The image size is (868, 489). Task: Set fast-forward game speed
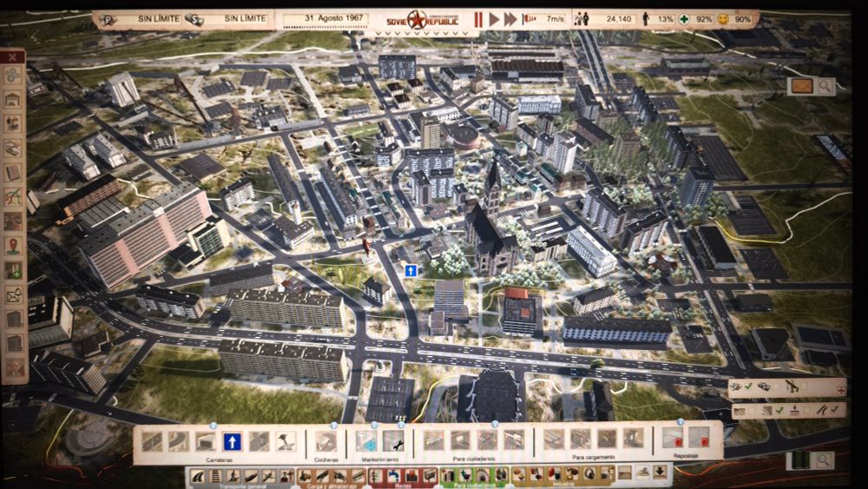tap(510, 20)
